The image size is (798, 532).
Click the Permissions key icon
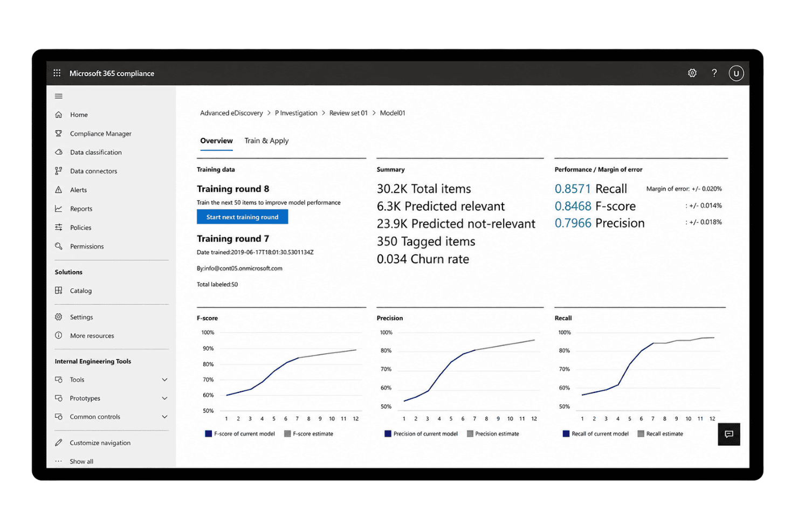[x=59, y=246]
